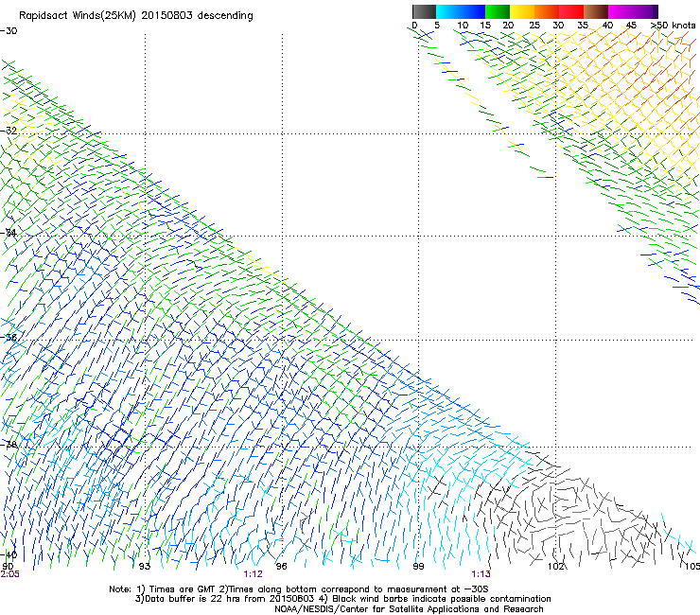
Task: Select the '30' legend scale label
Action: pos(558,25)
